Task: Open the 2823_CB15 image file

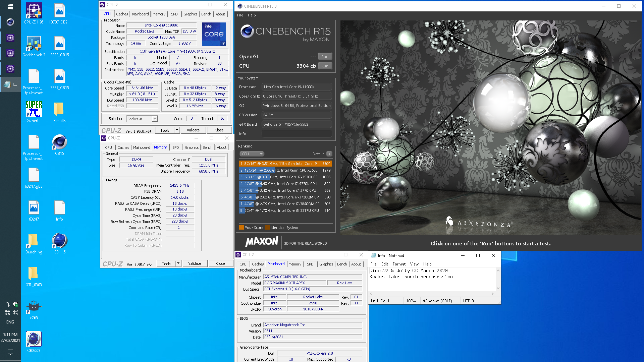Action: pyautogui.click(x=59, y=46)
